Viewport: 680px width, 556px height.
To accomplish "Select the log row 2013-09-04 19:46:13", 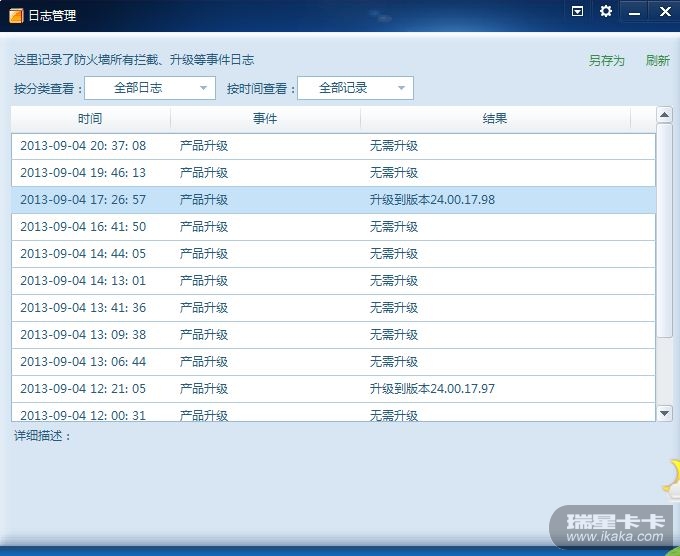I will (333, 173).
